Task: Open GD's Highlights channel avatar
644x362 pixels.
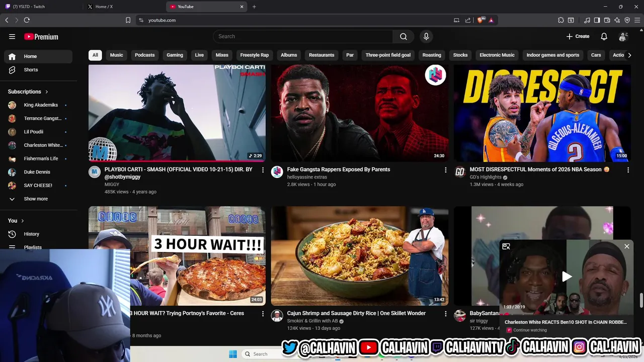Action: [x=460, y=172]
